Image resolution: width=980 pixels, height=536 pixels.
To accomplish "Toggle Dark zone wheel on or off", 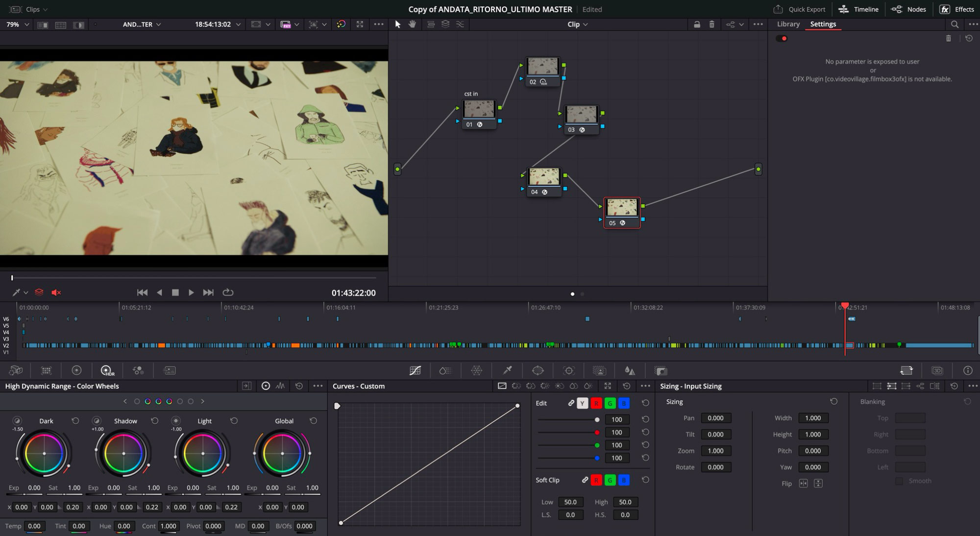I will click(17, 420).
